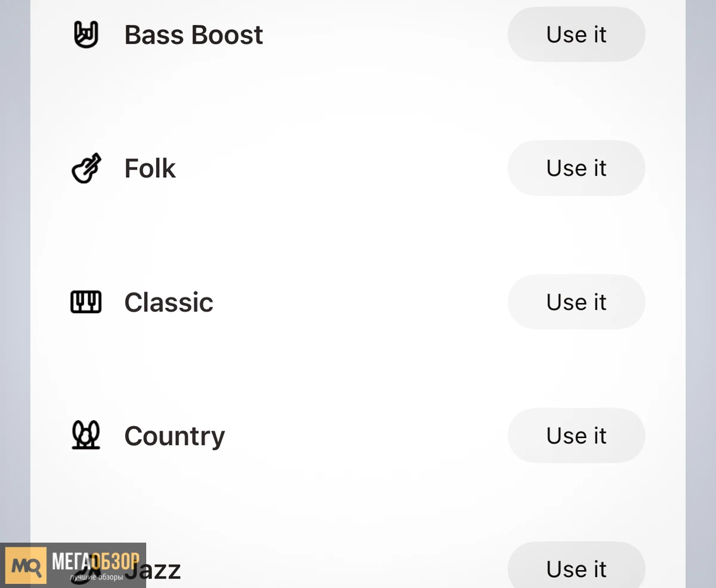Click the лучшие обзоры tagline text

[96, 577]
